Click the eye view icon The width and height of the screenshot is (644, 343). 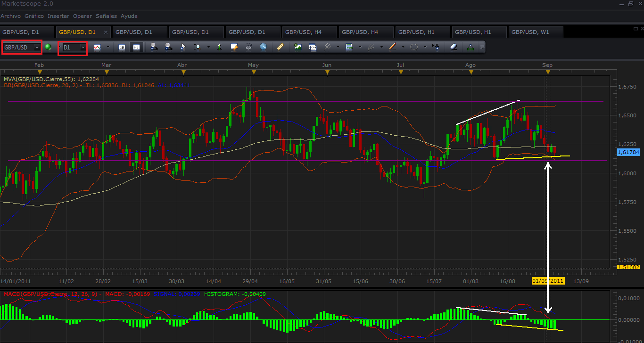[248, 47]
